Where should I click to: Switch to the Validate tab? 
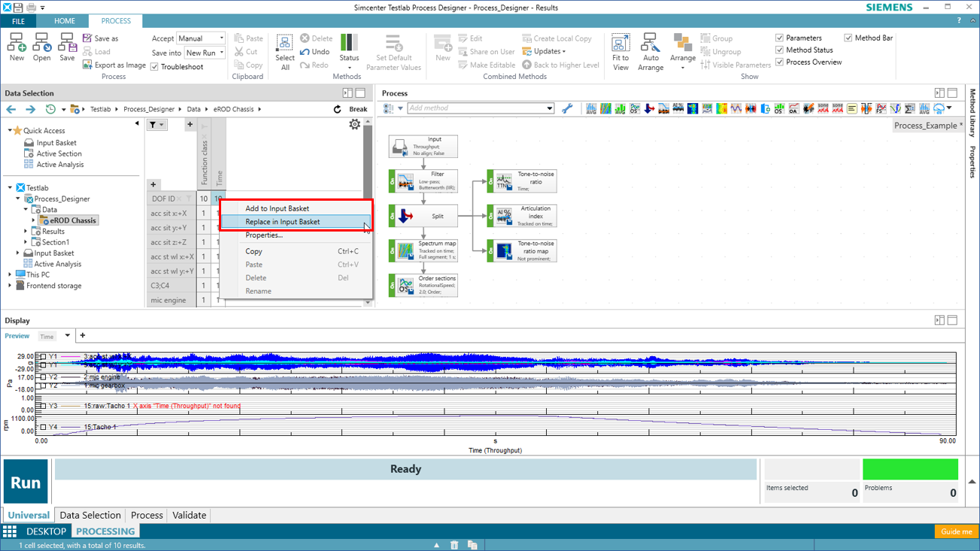(189, 515)
